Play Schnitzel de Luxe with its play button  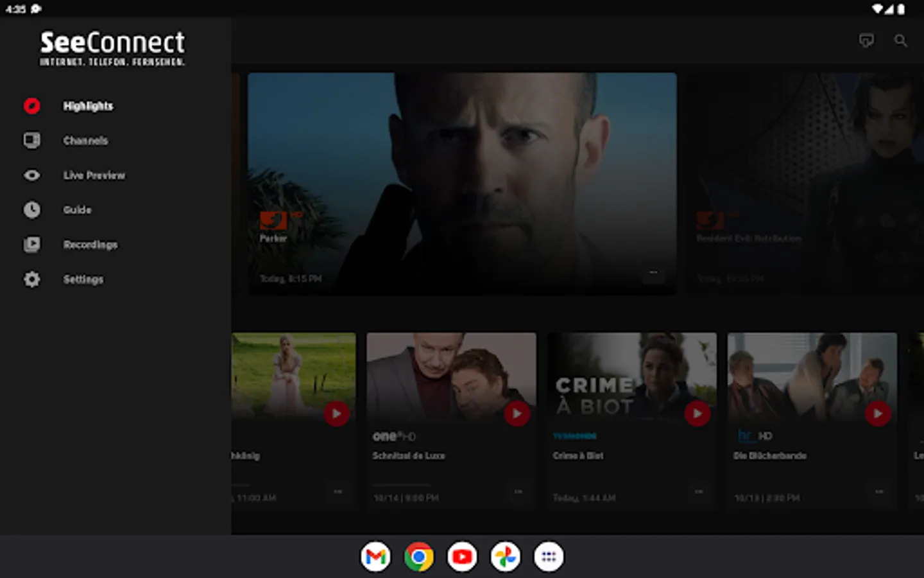(517, 414)
